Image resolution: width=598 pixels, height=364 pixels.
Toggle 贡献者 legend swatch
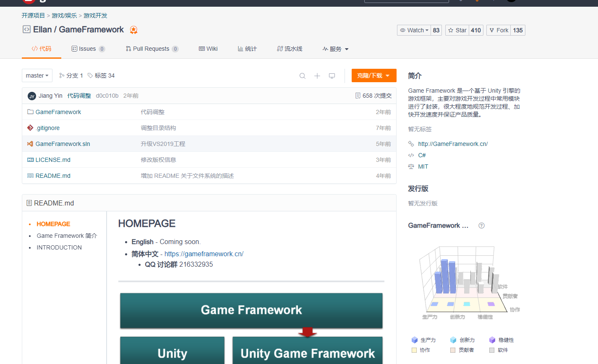tap(453, 350)
